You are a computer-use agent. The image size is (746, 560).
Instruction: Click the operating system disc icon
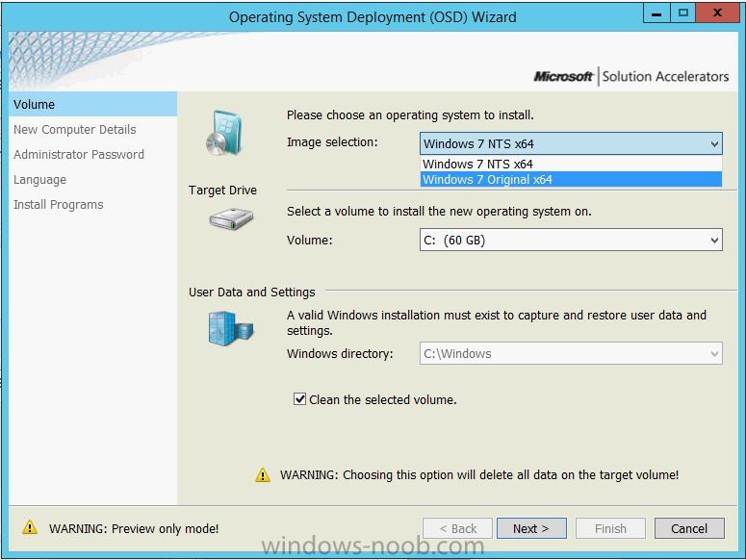coord(224,133)
